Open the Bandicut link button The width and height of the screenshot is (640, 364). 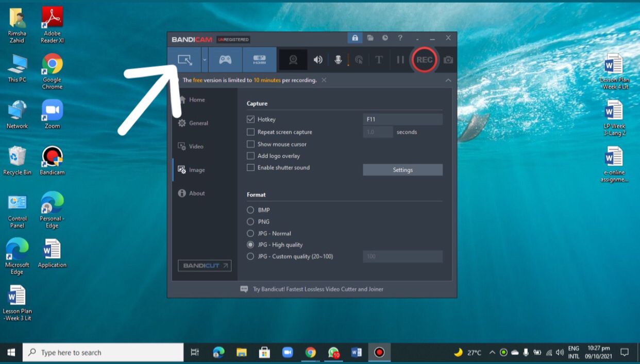click(x=205, y=266)
